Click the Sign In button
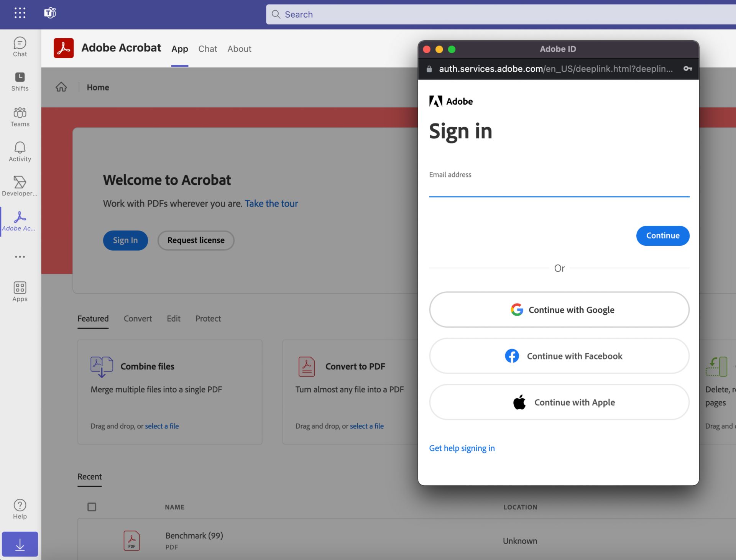 tap(125, 240)
